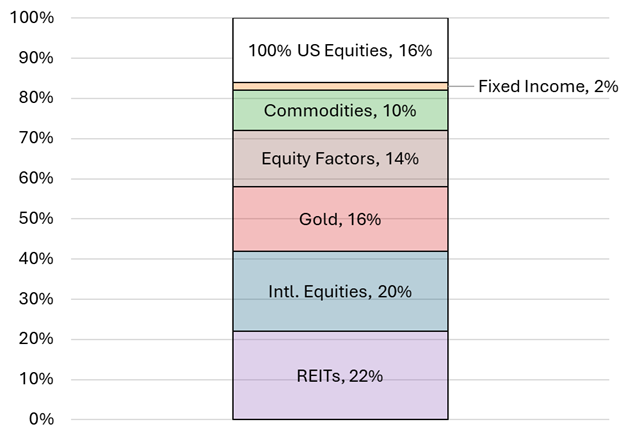The width and height of the screenshot is (624, 438).
Task: Select the 'Fixed Income, 2%' data label
Action: pyautogui.click(x=548, y=87)
